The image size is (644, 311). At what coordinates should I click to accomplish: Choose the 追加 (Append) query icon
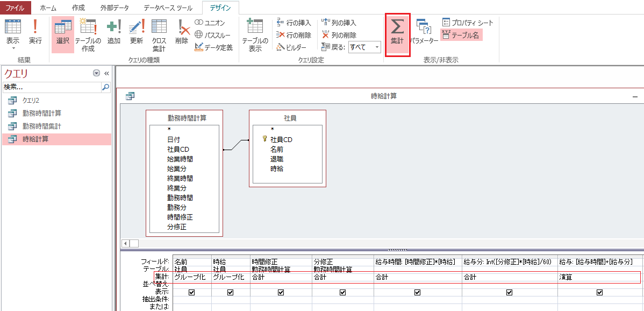[114, 31]
